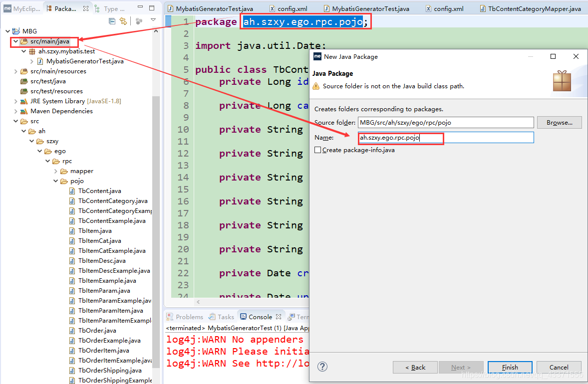Click MyEclipse dialog title bar icon
The width and height of the screenshot is (588, 384).
317,56
